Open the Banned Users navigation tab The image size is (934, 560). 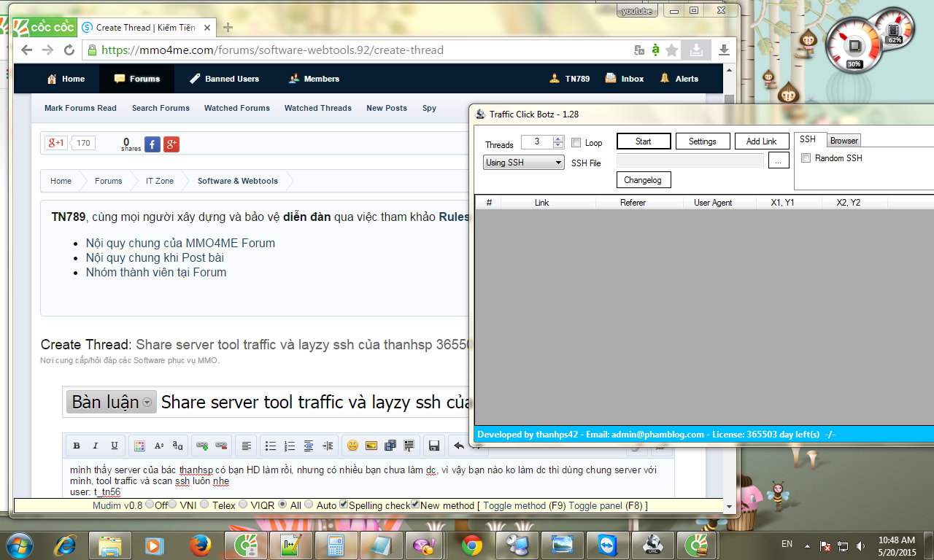point(224,79)
